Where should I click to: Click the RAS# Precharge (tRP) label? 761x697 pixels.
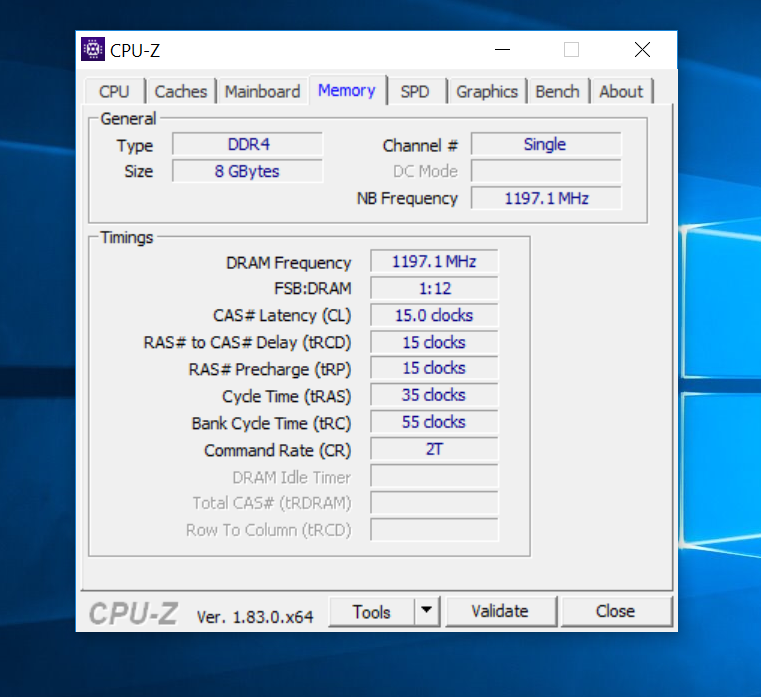(x=269, y=370)
